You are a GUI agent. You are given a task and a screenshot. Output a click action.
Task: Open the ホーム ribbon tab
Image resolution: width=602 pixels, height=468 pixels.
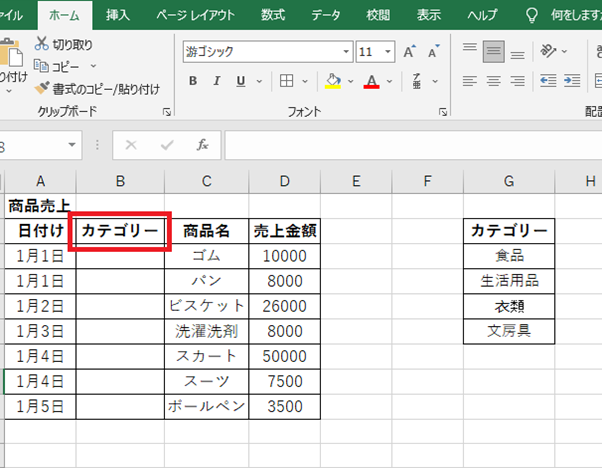tap(64, 15)
